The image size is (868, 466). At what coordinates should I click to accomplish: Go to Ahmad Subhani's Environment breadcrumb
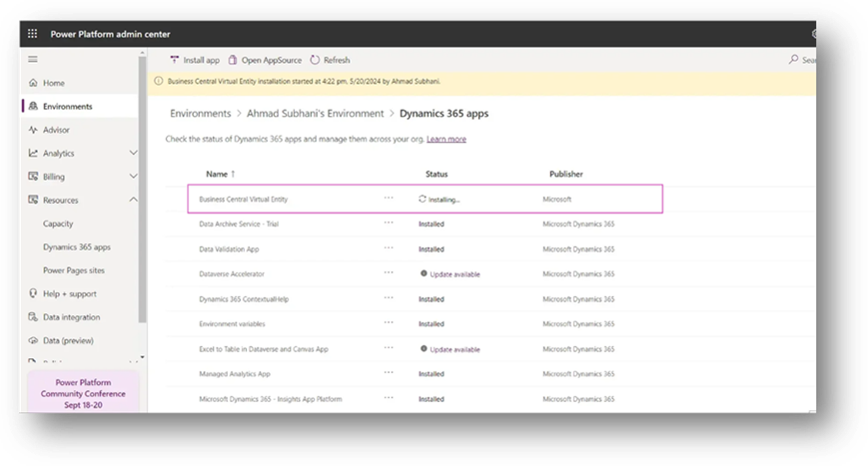[315, 114]
